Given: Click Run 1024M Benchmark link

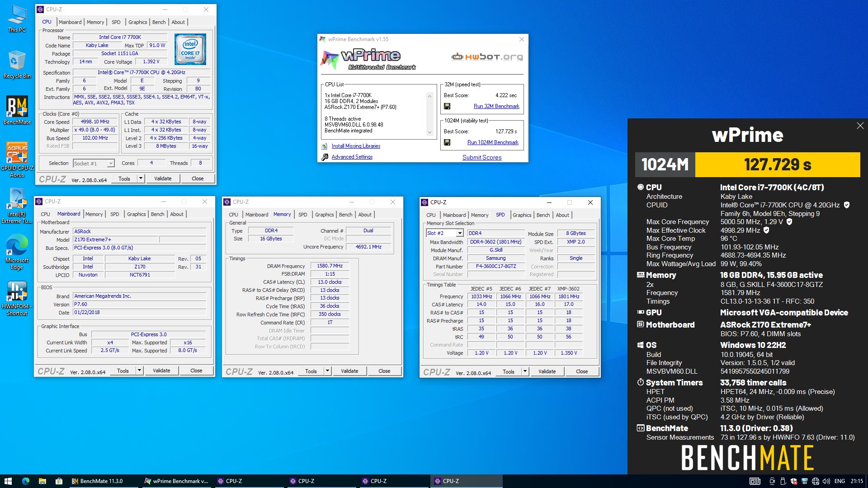Looking at the screenshot, I should coord(493,142).
